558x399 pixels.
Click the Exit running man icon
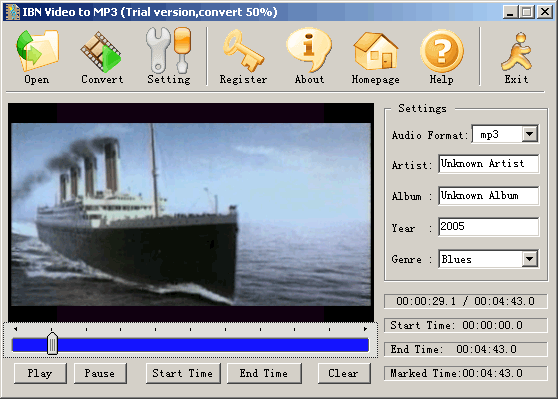coord(516,52)
